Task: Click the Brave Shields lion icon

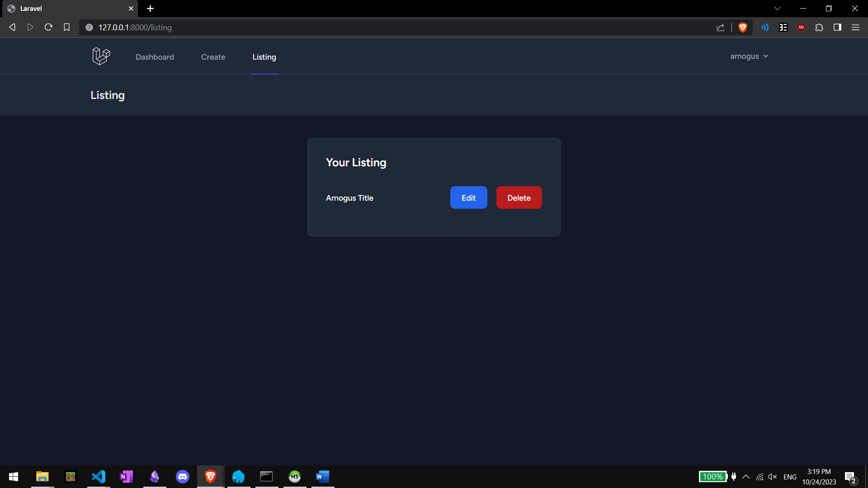Action: [742, 28]
